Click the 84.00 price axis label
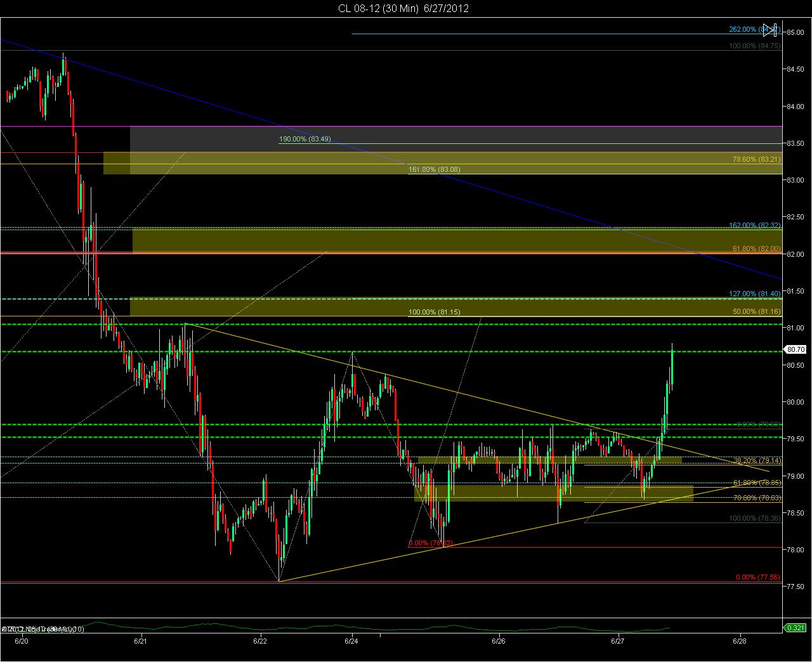Image resolution: width=812 pixels, height=662 pixels. click(x=796, y=107)
